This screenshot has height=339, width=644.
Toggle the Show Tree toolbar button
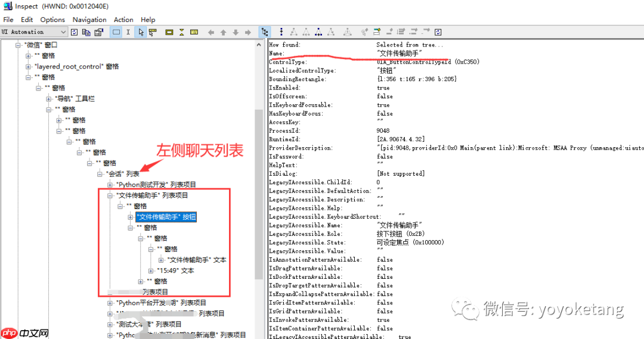(x=265, y=32)
